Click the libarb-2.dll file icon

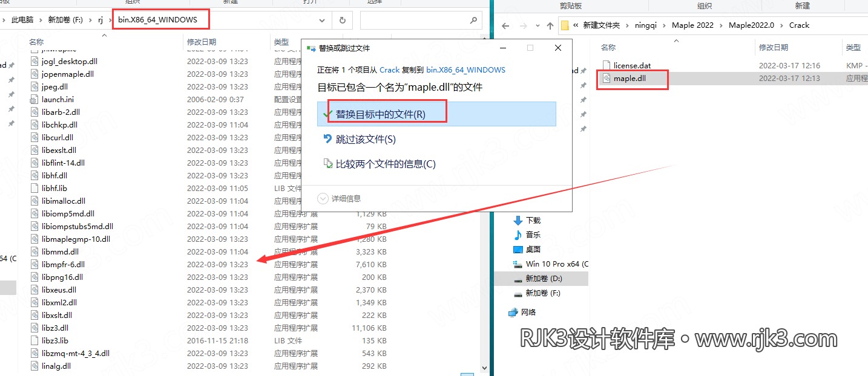point(35,112)
